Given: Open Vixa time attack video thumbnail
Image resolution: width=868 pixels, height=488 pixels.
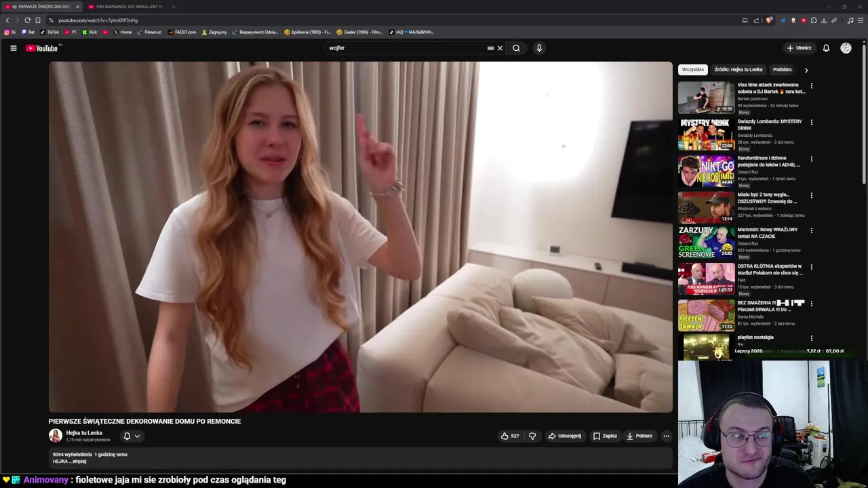Looking at the screenshot, I should point(706,98).
